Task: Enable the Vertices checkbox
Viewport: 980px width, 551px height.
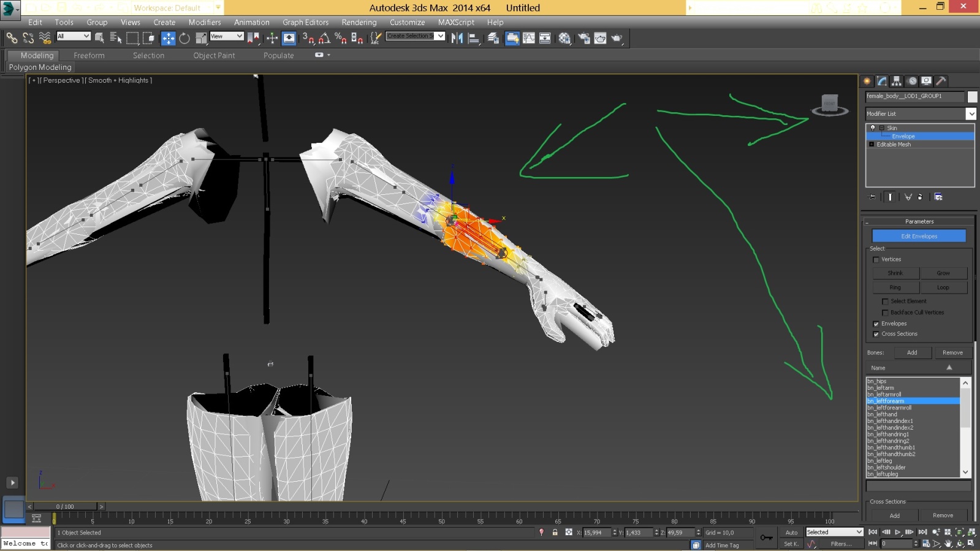Action: point(876,260)
